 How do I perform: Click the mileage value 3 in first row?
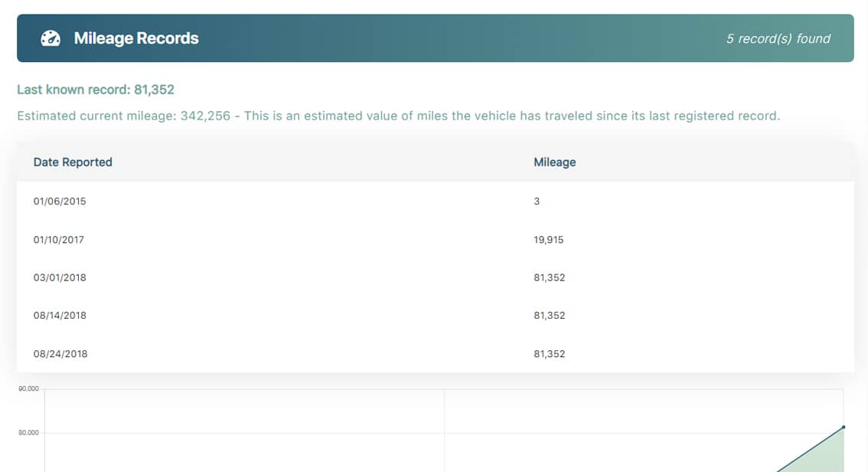(x=537, y=202)
